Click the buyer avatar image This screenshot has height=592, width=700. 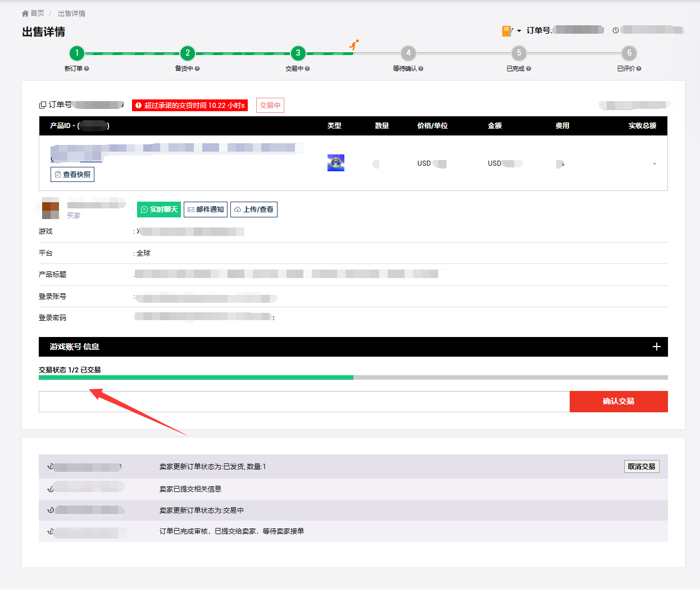click(51, 208)
